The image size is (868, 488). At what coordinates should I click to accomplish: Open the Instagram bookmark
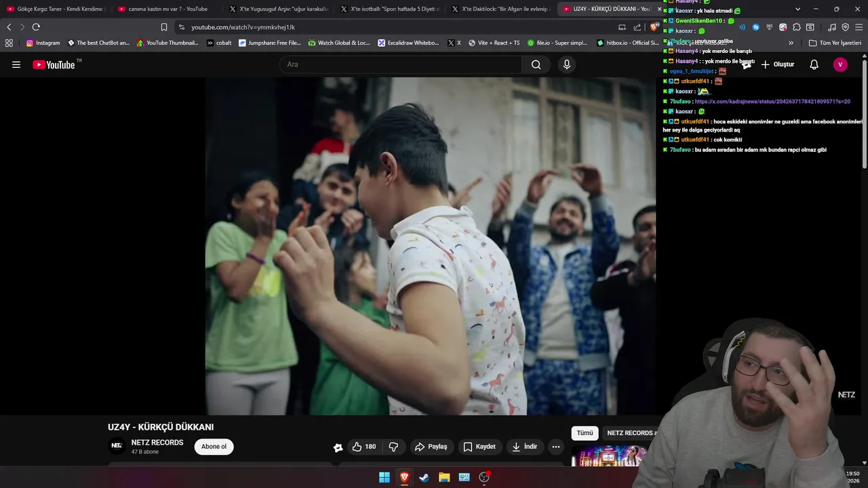pos(43,43)
